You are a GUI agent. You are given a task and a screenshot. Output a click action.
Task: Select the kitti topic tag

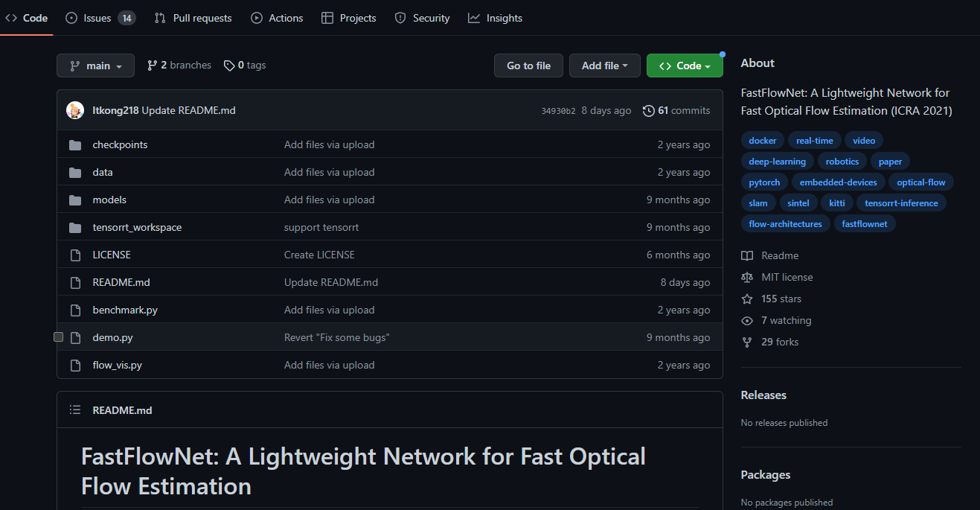tap(837, 203)
